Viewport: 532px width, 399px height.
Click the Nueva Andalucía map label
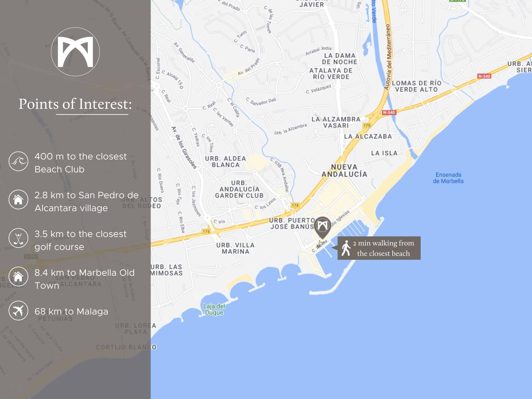(344, 170)
